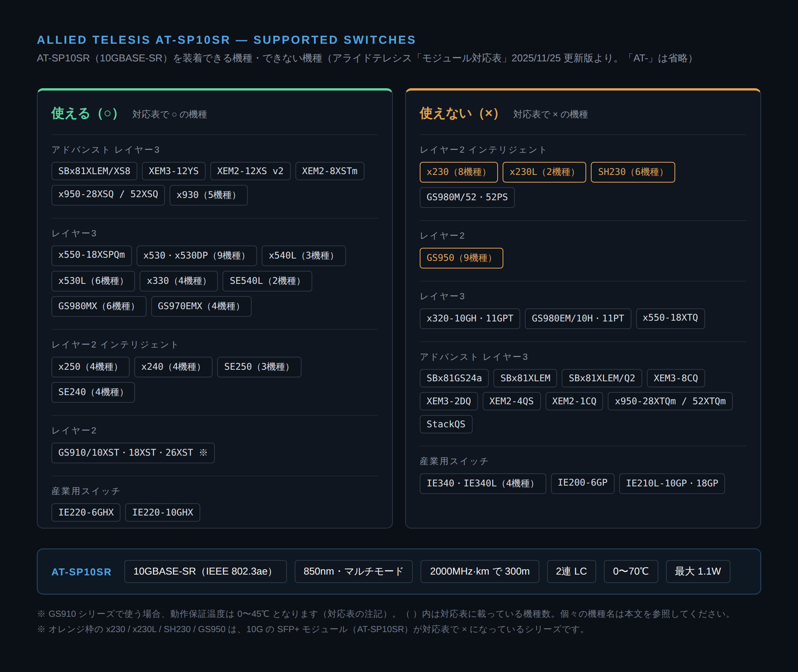798x672 pixels.
Task: Click the x950-28XTQm / 52XTQm chip
Action: coord(670,401)
